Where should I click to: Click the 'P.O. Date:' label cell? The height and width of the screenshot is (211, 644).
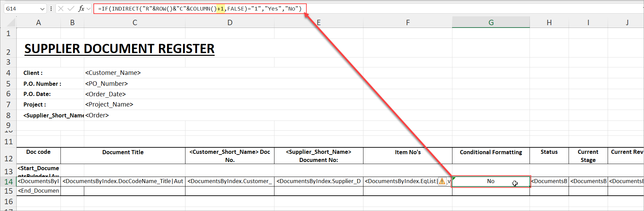[x=37, y=94]
